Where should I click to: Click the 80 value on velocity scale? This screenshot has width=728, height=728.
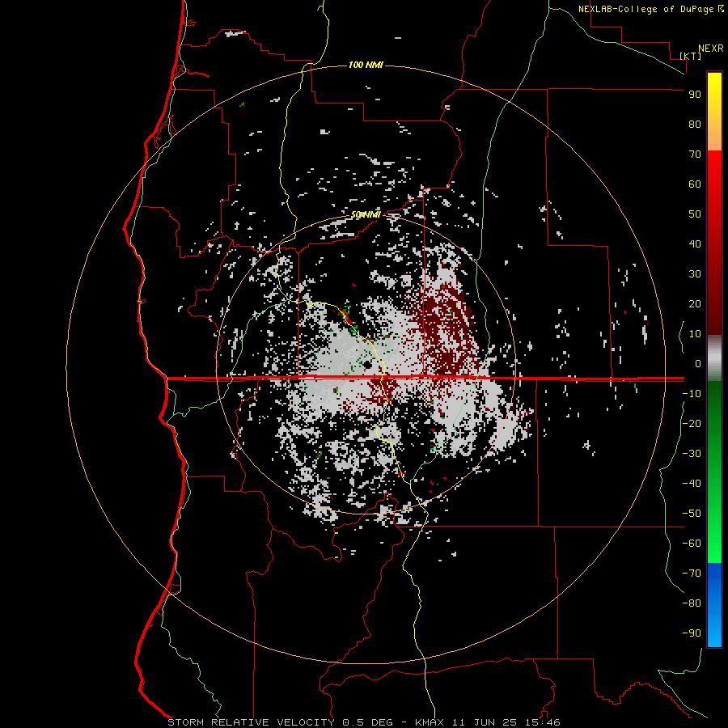[x=695, y=124]
